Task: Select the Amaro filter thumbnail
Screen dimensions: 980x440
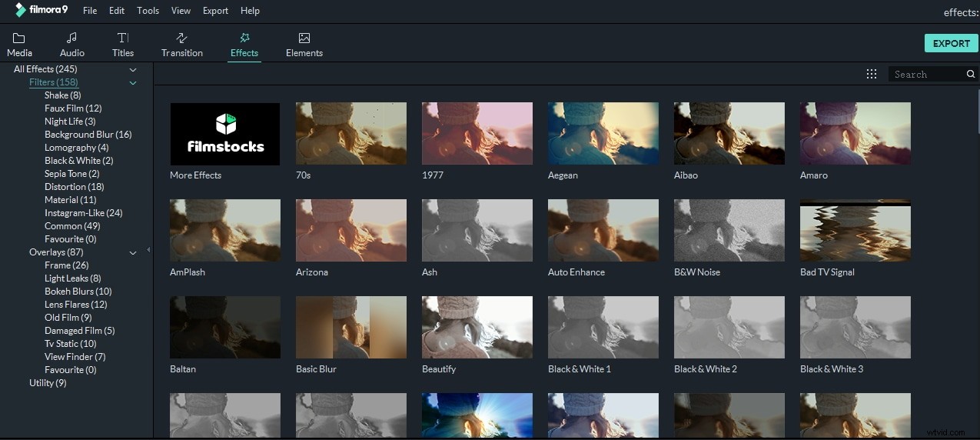Action: point(855,134)
